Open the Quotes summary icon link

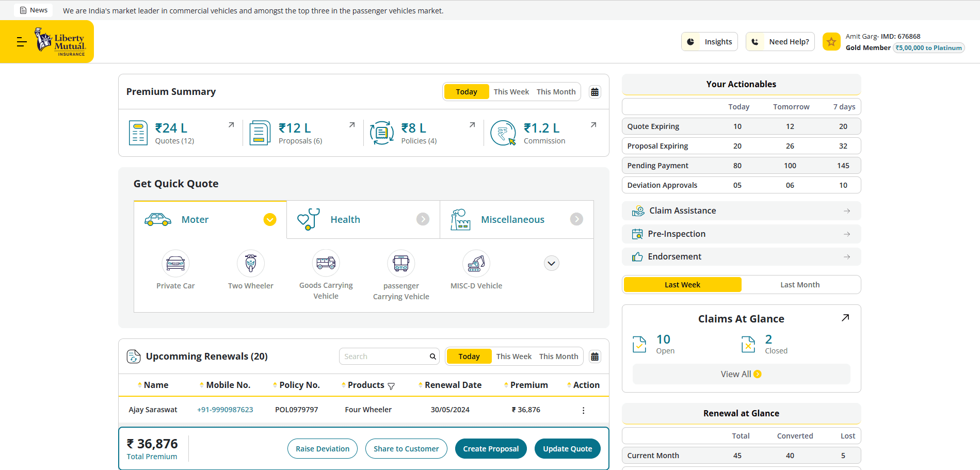[x=138, y=133]
